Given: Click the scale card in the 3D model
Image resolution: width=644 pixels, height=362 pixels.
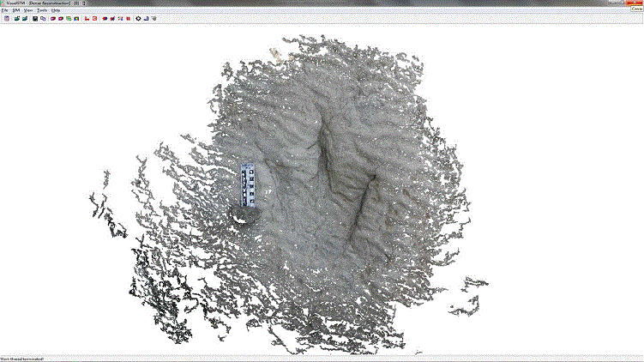Looking at the screenshot, I should click(x=250, y=186).
